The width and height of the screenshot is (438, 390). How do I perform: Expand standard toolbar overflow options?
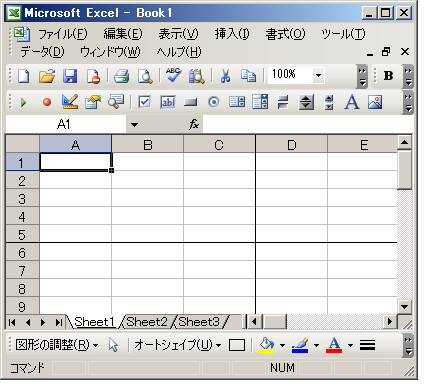click(362, 77)
